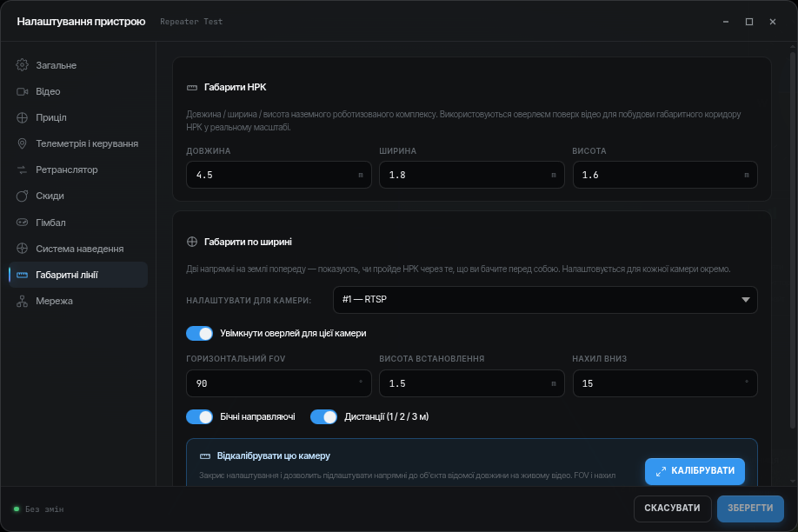Maximize the settings window
Image resolution: width=798 pixels, height=532 pixels.
tap(749, 22)
